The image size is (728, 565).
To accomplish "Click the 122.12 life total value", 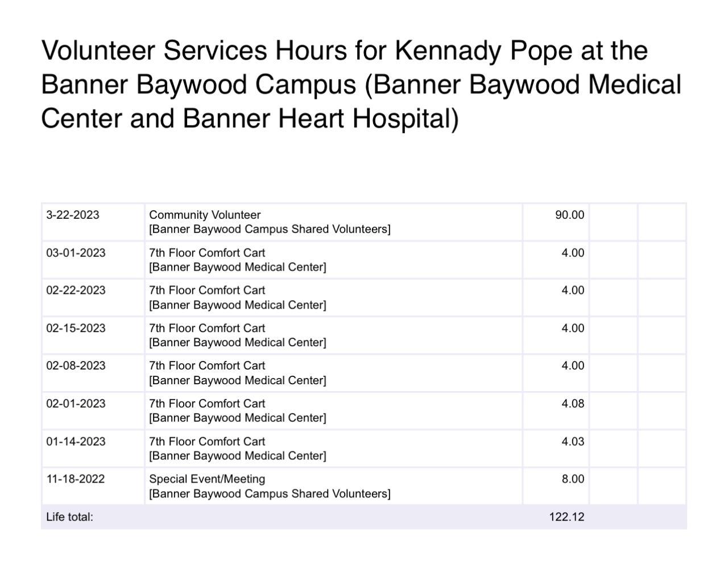I will pos(566,517).
